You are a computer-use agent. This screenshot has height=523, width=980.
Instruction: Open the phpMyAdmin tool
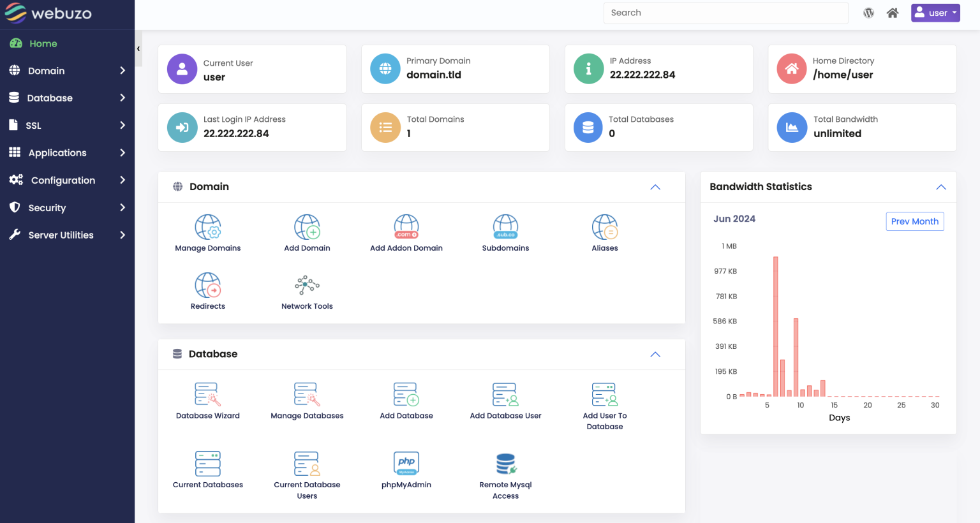pyautogui.click(x=406, y=470)
